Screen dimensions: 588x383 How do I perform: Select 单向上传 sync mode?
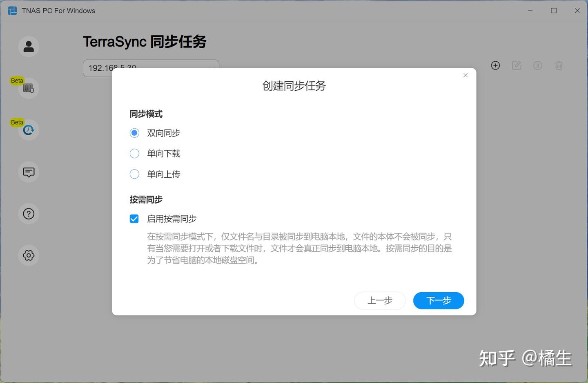pos(134,174)
